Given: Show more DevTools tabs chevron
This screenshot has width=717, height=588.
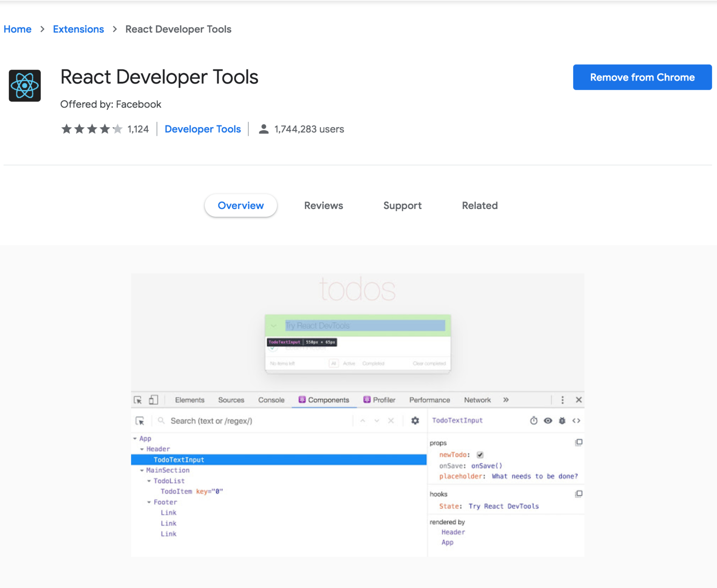Looking at the screenshot, I should 506,400.
